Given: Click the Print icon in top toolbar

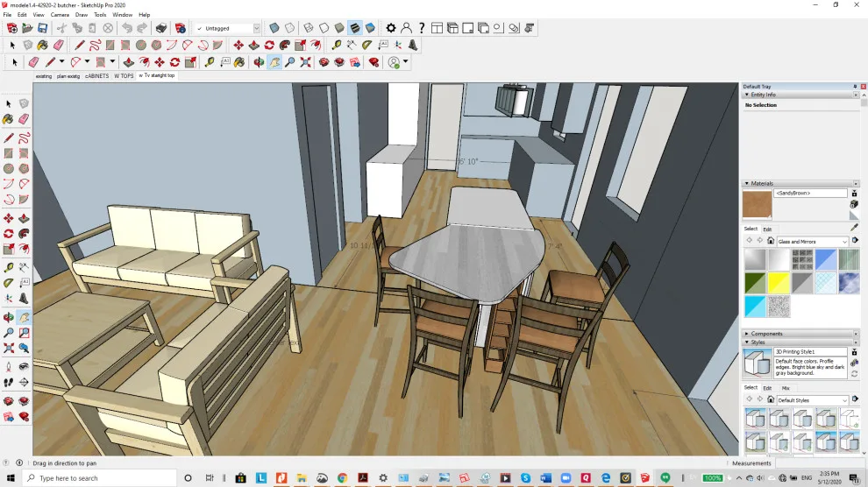Looking at the screenshot, I should 161,28.
